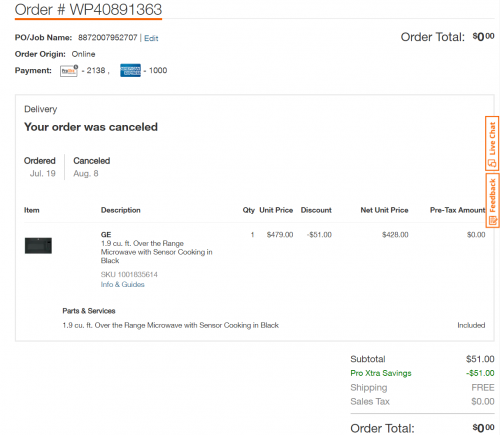Viewport: 500px width, 435px height.
Task: Click the GE microwave product thumbnail
Action: 38,246
